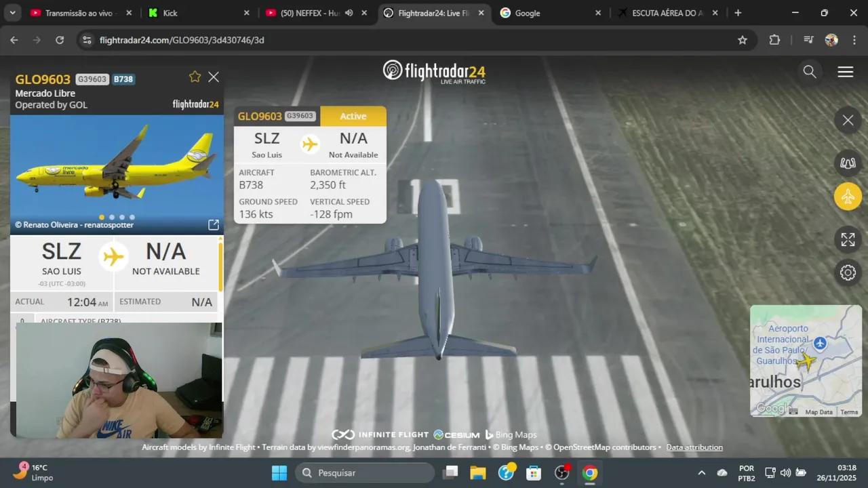The height and width of the screenshot is (488, 868).
Task: View site information icon in address bar
Action: point(87,40)
